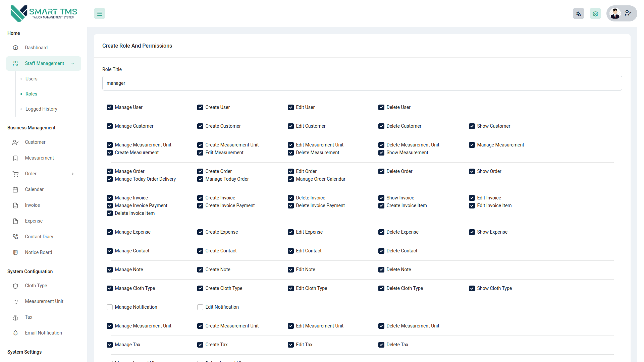Click the Roles menu item
Viewport: 644px width, 362px height.
[x=31, y=94]
